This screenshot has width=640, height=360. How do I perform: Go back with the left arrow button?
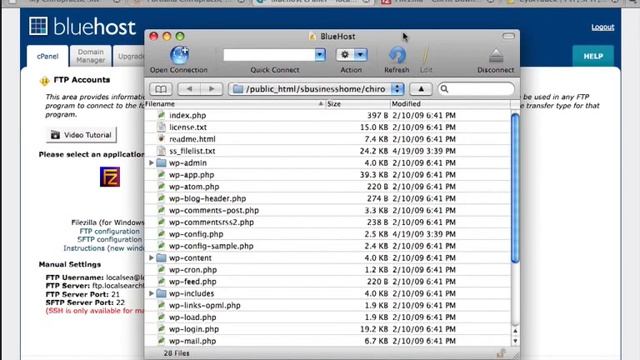[x=189, y=89]
